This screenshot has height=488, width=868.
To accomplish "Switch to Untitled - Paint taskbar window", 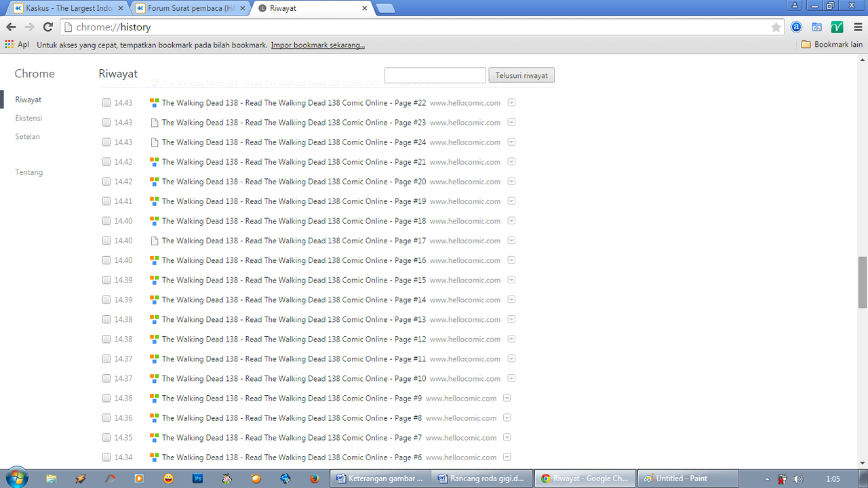I will pos(687,479).
